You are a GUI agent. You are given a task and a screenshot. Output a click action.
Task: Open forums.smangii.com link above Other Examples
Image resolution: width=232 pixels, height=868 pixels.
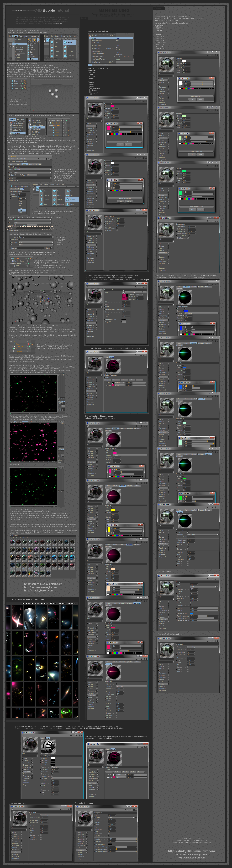coord(40,587)
